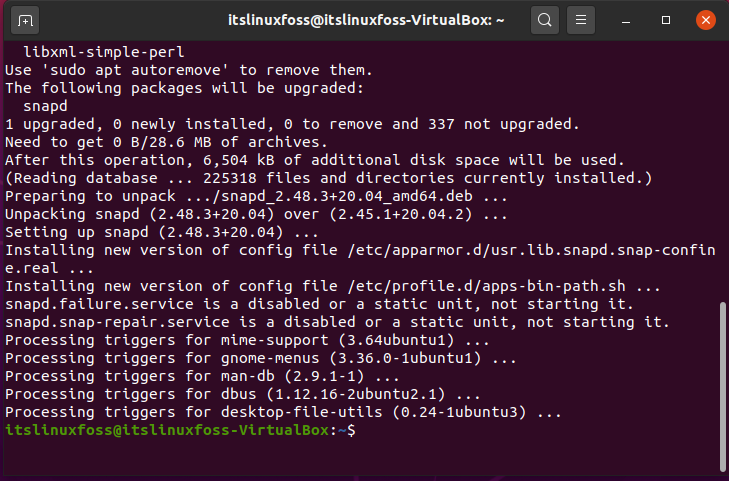Click the window title itslinuxfoss@itslinuxfoss-VirtualBox

click(x=366, y=20)
